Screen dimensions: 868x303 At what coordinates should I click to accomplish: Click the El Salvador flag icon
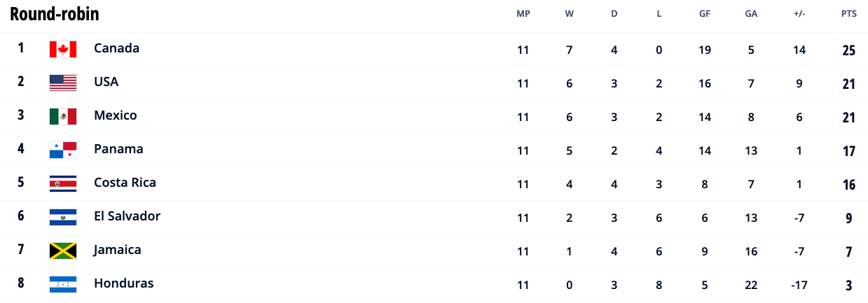point(63,217)
